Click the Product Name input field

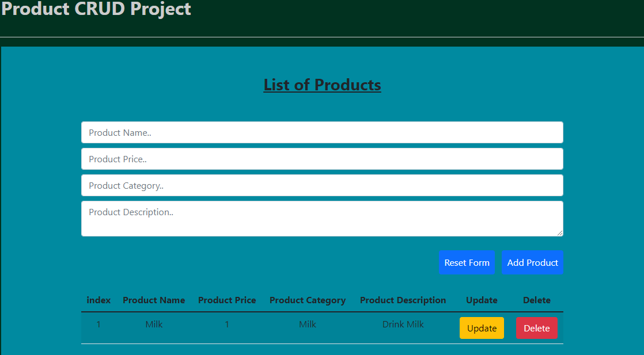(321, 132)
